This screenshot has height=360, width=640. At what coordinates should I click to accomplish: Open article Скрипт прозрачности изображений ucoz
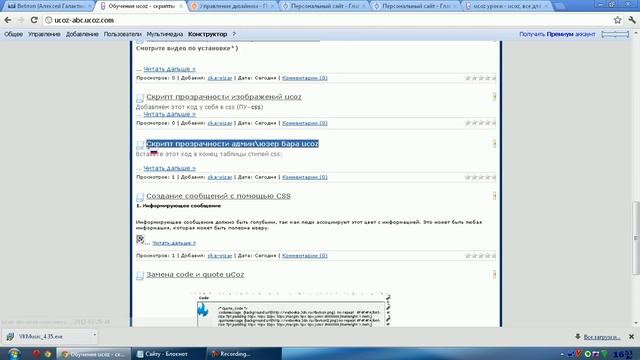pos(224,97)
